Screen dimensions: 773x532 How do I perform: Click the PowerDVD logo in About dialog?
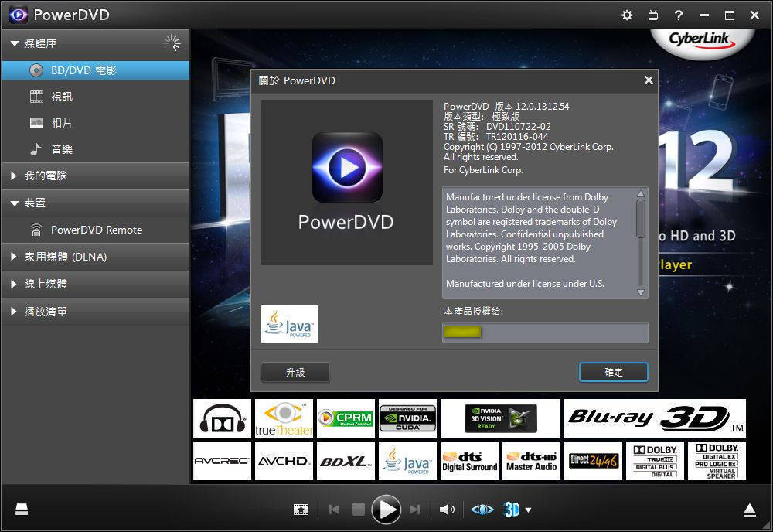(x=346, y=182)
